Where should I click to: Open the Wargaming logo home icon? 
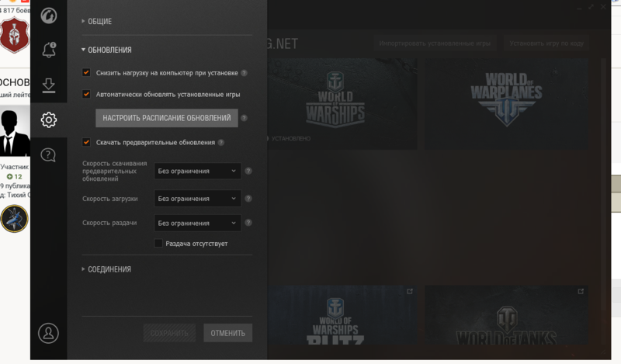(49, 16)
